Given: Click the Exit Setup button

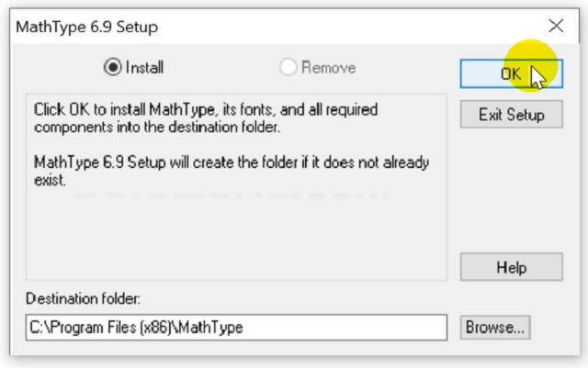Looking at the screenshot, I should pyautogui.click(x=511, y=115).
